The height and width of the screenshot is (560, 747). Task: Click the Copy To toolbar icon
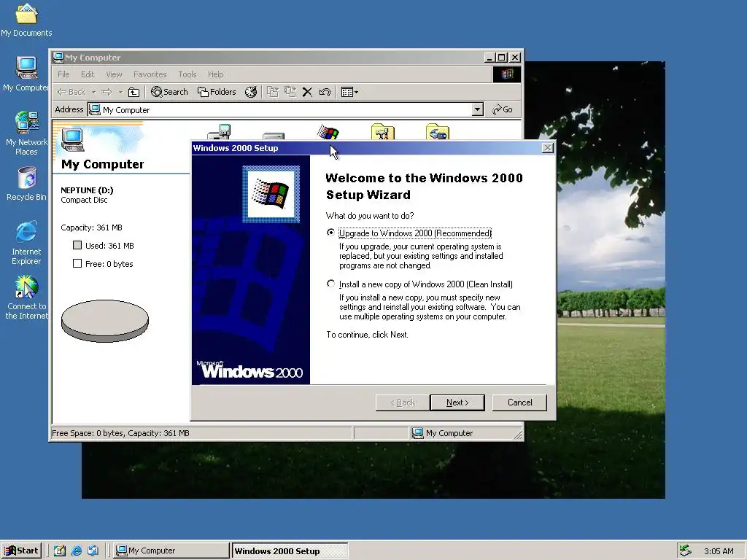[290, 92]
